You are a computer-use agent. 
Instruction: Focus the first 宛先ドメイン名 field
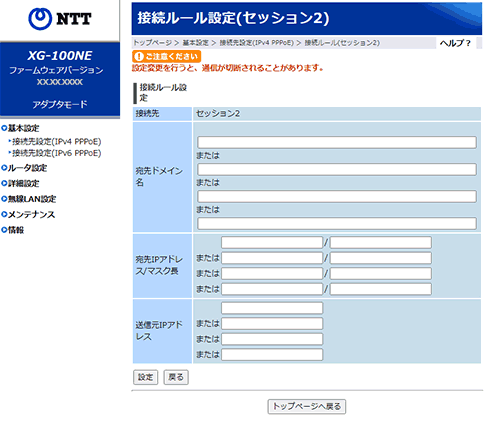point(337,142)
